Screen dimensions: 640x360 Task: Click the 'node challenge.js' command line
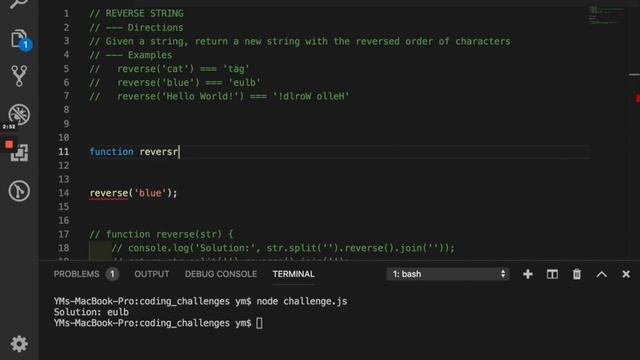[x=302, y=301]
